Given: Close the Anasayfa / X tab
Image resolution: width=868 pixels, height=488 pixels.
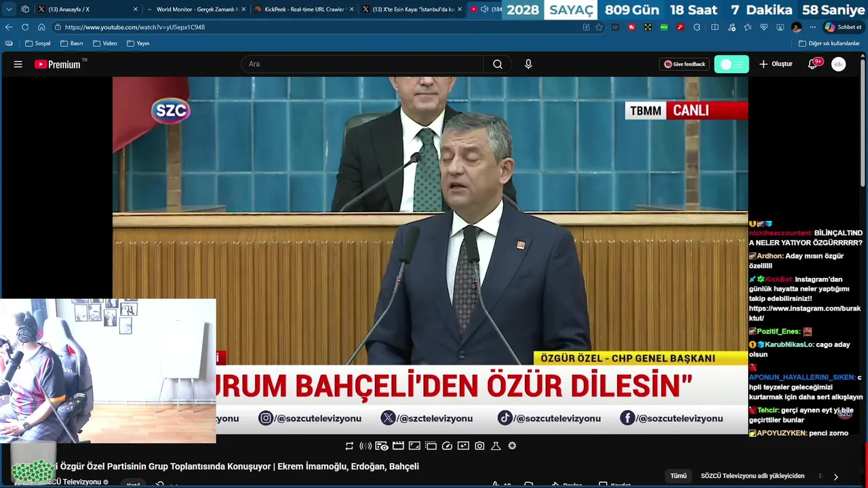Looking at the screenshot, I should coord(136,9).
